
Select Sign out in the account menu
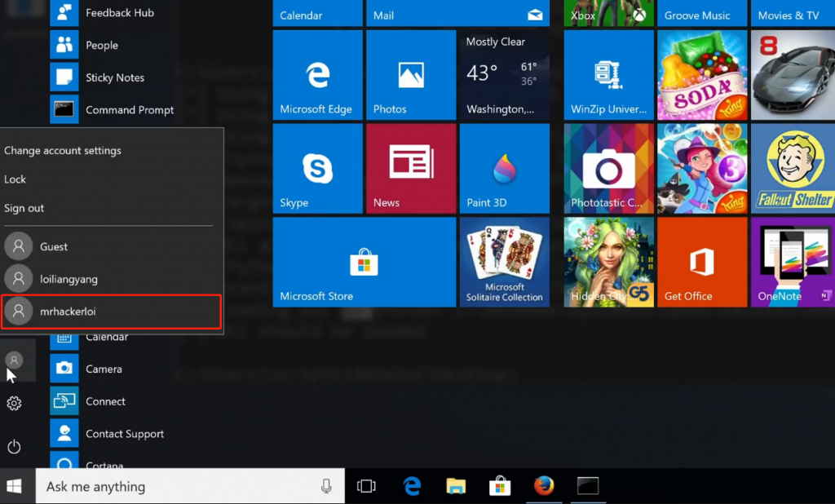(x=24, y=208)
